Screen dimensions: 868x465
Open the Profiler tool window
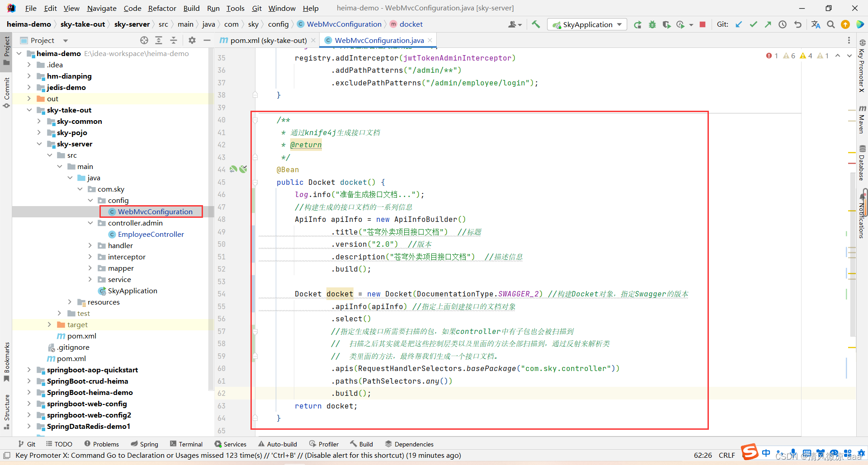click(324, 444)
